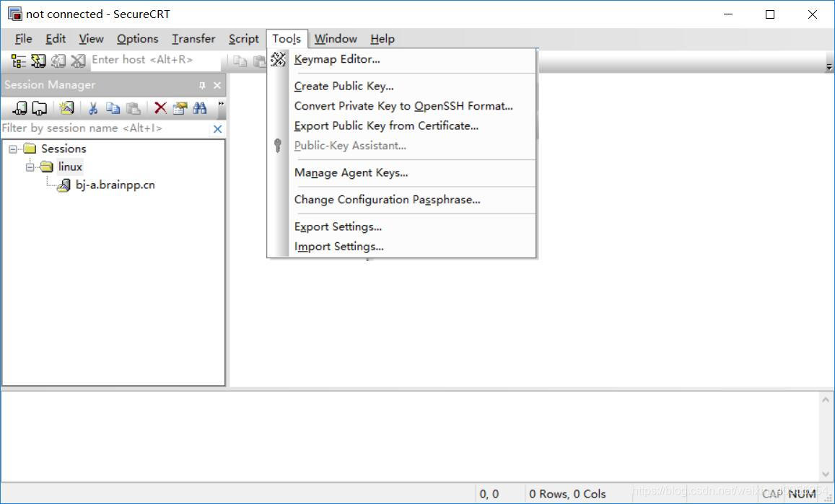This screenshot has height=504, width=835.
Task: Open the File menu
Action: tap(23, 39)
